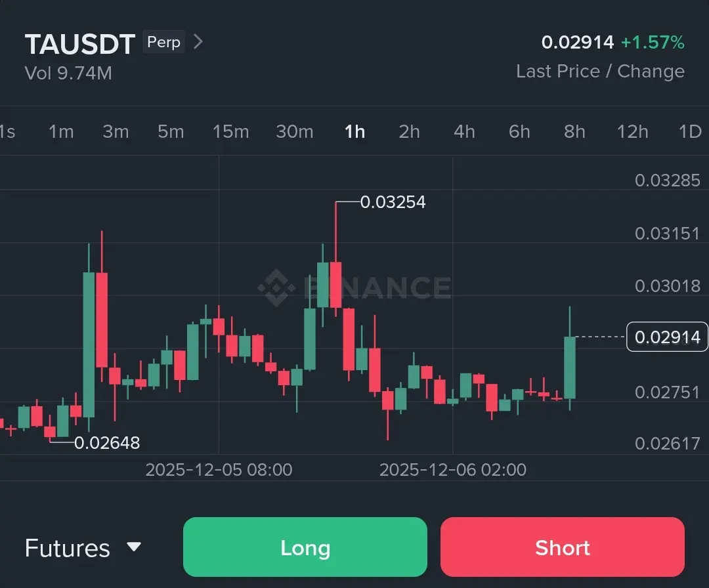Select the 1m timeframe tab

click(61, 132)
